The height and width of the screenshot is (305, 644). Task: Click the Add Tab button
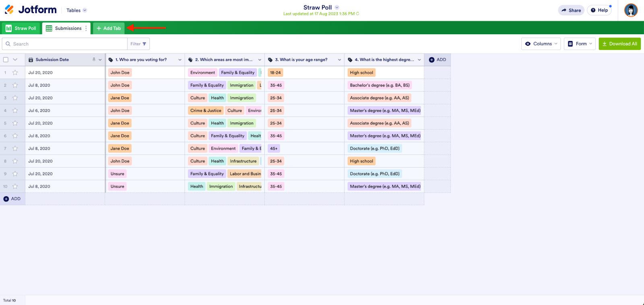pos(109,28)
